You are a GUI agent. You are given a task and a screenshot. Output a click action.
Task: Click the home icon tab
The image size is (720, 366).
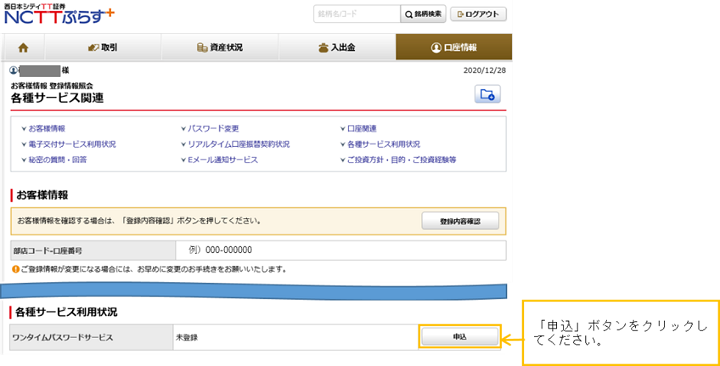point(23,47)
